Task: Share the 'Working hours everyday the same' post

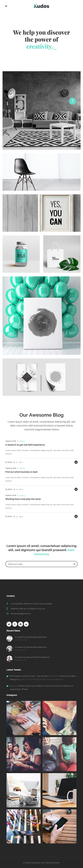Action: [x=76, y=516]
